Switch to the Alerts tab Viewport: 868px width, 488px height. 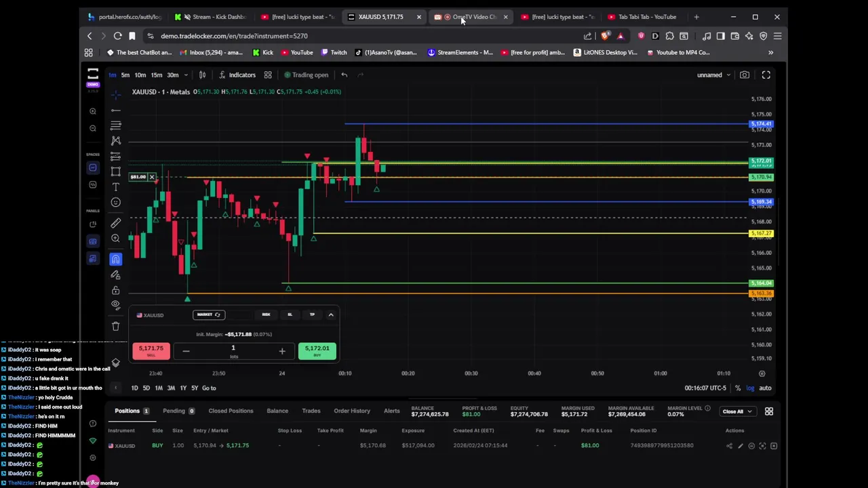pos(392,411)
